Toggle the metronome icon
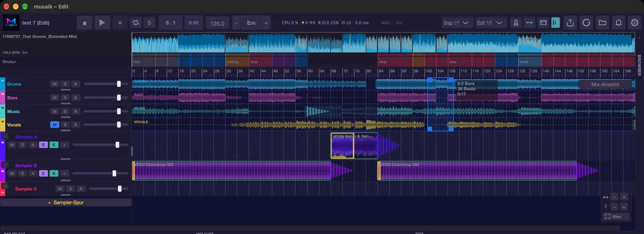The height and width of the screenshot is (234, 644). 516,23
